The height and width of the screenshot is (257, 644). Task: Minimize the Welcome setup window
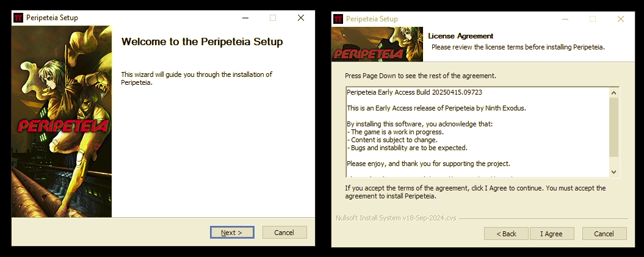[x=245, y=18]
